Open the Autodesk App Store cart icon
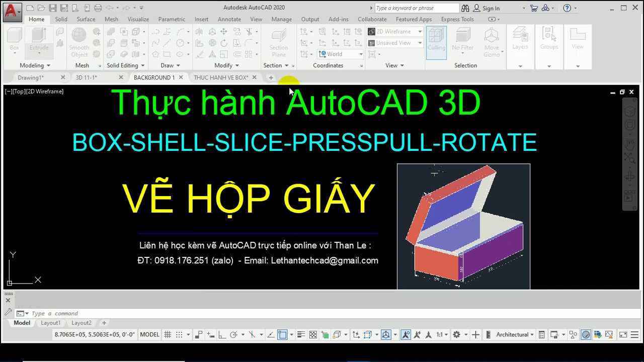Viewport: 644px width, 362px height. pos(533,8)
